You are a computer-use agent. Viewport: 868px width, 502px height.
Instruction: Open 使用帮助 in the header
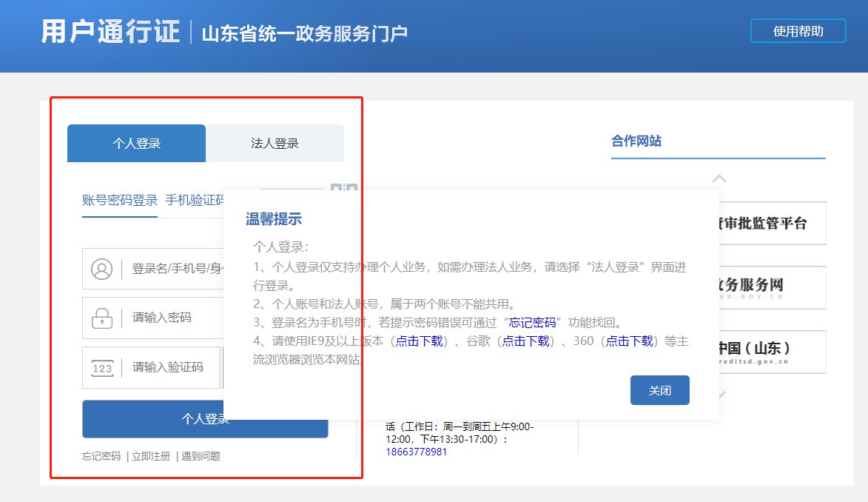coord(798,31)
